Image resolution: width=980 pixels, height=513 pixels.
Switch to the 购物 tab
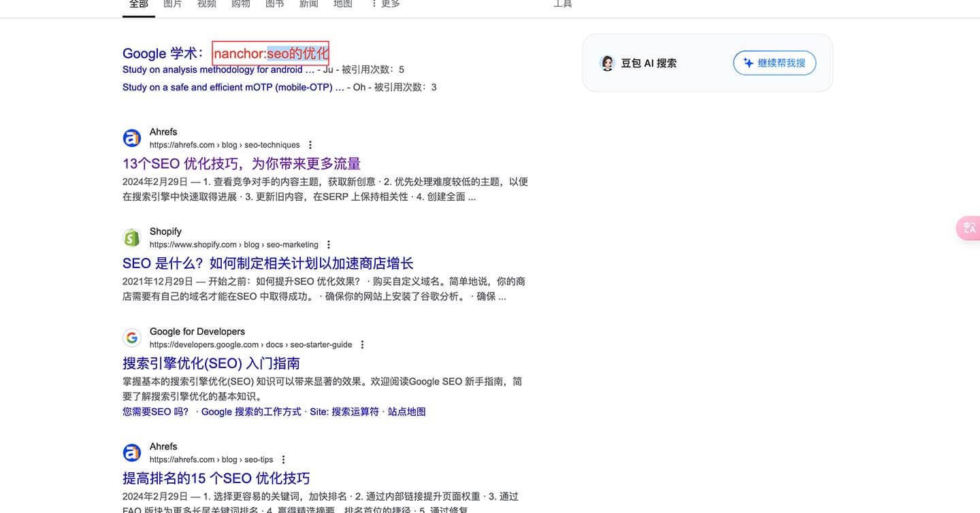coord(241,4)
